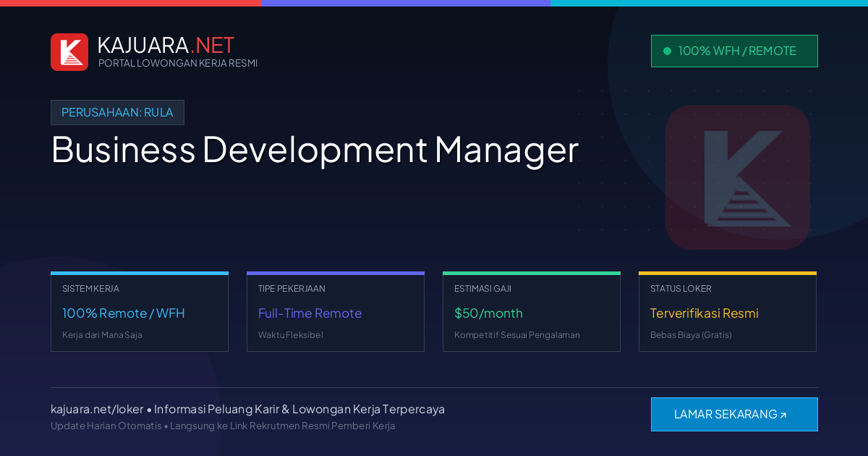Click the Full-Time Remote job type text
This screenshot has height=456, width=868.
click(x=310, y=313)
